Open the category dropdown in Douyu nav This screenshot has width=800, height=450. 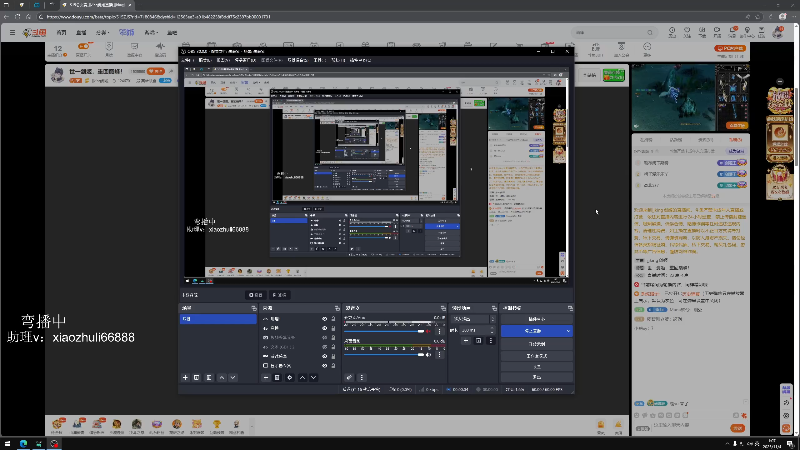coord(103,33)
